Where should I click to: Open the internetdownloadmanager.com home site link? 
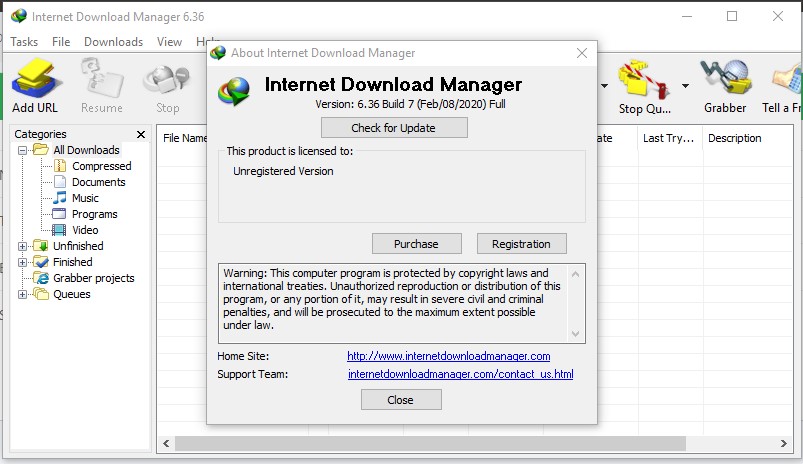pyautogui.click(x=449, y=356)
